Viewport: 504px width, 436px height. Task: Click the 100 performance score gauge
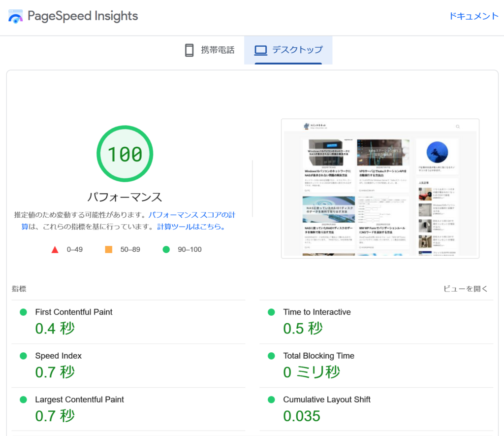125,154
